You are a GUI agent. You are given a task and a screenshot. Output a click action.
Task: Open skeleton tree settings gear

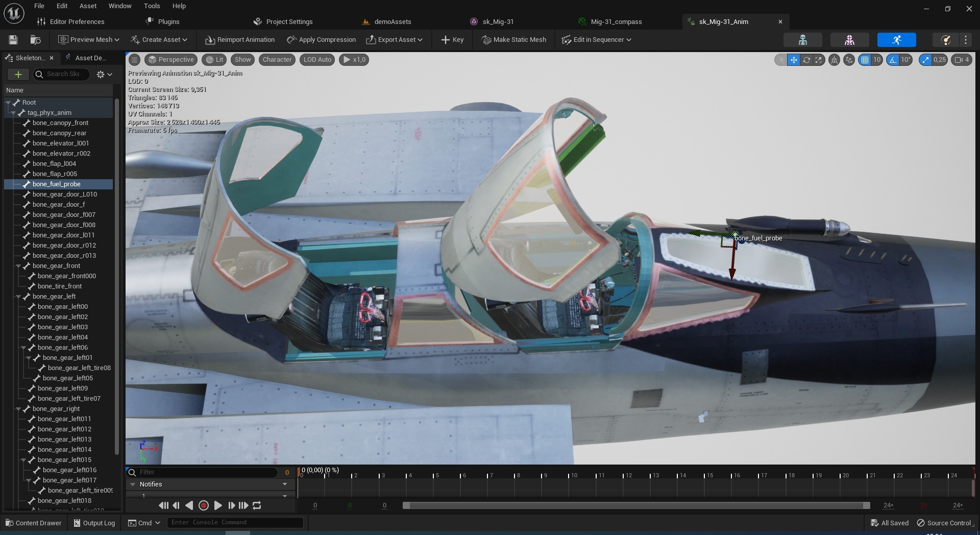104,75
